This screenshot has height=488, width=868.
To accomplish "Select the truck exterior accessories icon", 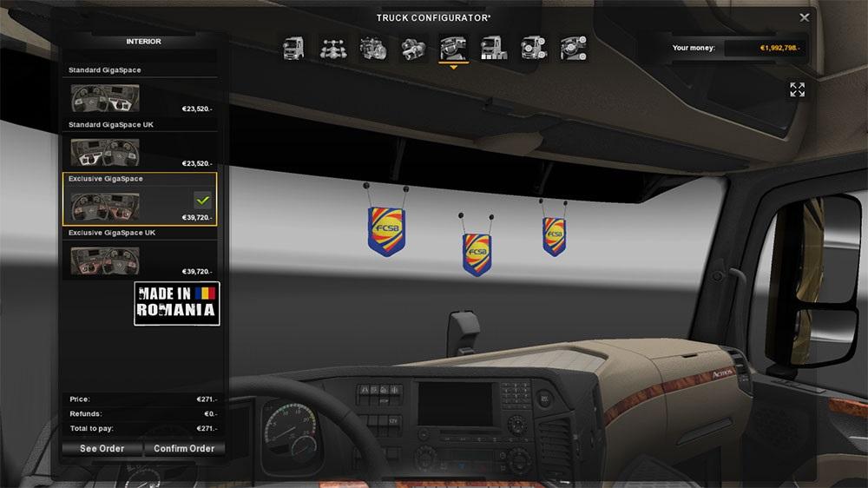I will (533, 48).
